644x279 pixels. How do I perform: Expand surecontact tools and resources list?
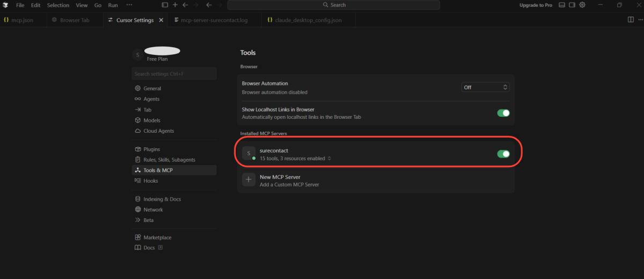click(x=330, y=159)
